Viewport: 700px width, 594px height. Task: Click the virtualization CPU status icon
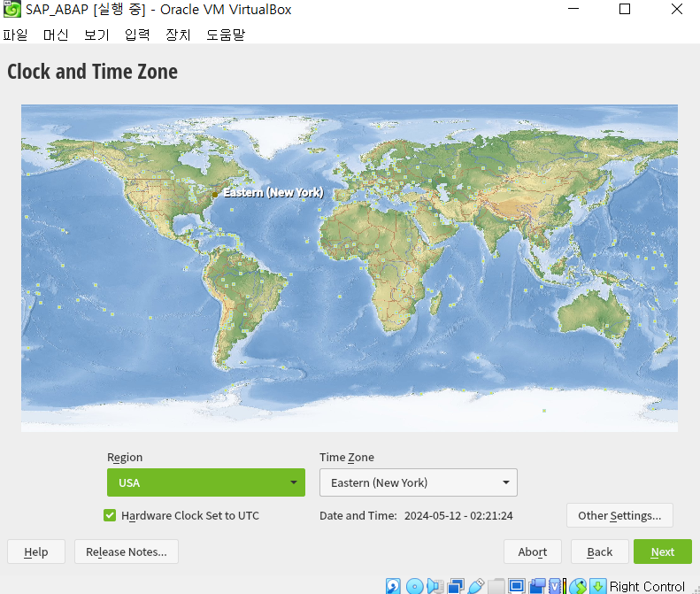point(555,586)
